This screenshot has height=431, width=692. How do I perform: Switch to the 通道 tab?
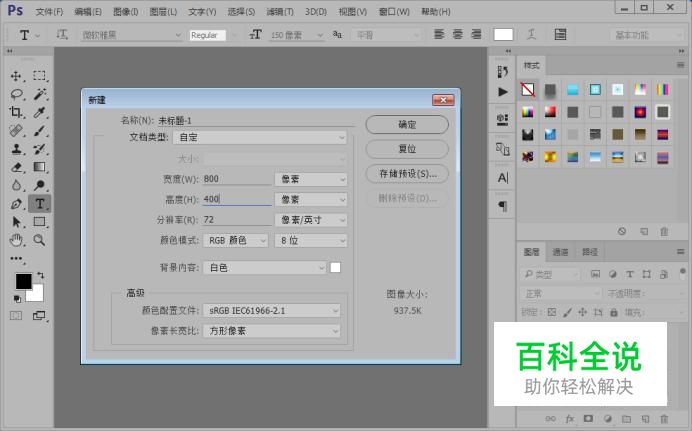coord(560,252)
